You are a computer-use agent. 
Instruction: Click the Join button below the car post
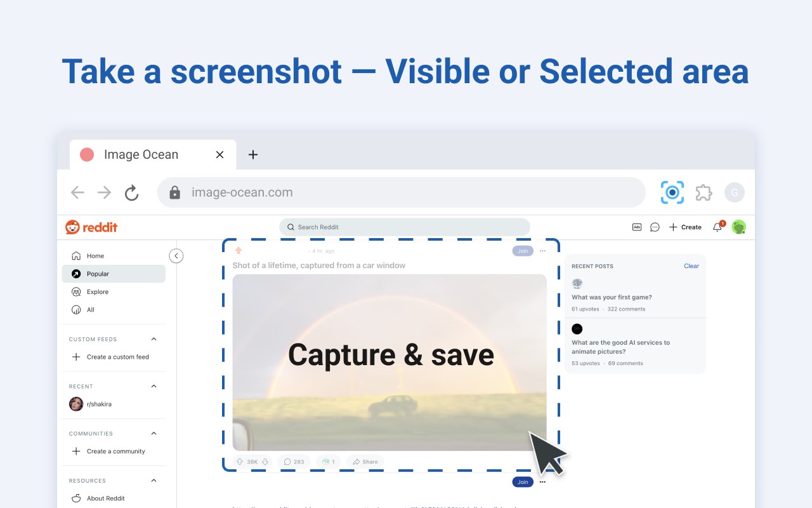point(523,482)
